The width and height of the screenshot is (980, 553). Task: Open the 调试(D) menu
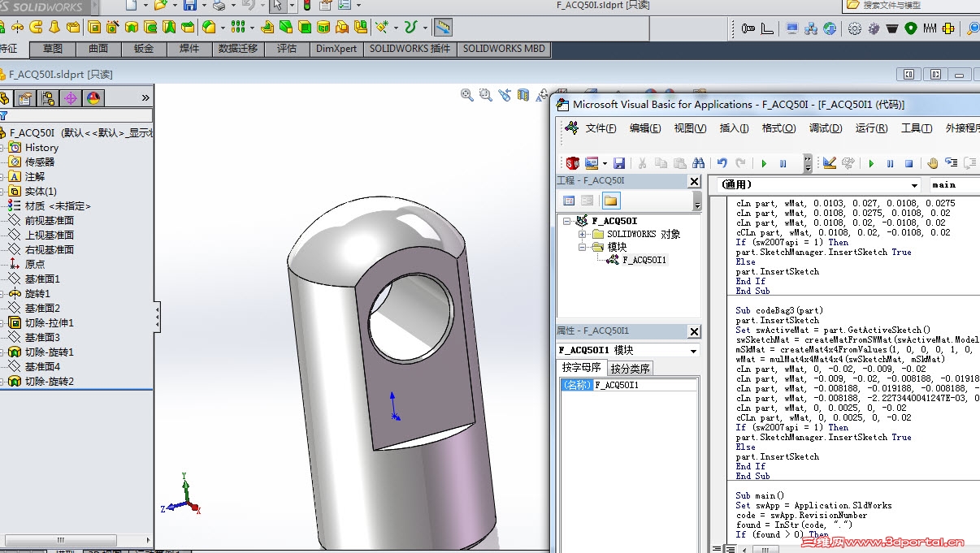pos(825,128)
